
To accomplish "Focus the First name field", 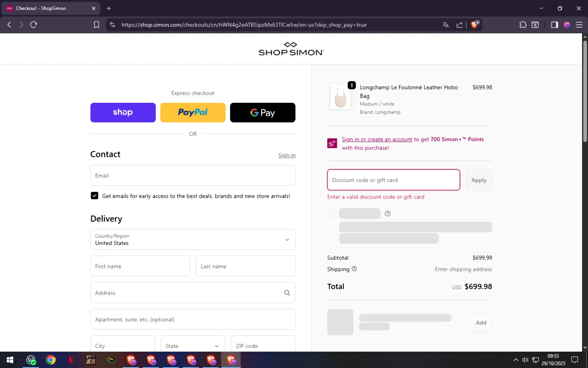I will click(140, 266).
